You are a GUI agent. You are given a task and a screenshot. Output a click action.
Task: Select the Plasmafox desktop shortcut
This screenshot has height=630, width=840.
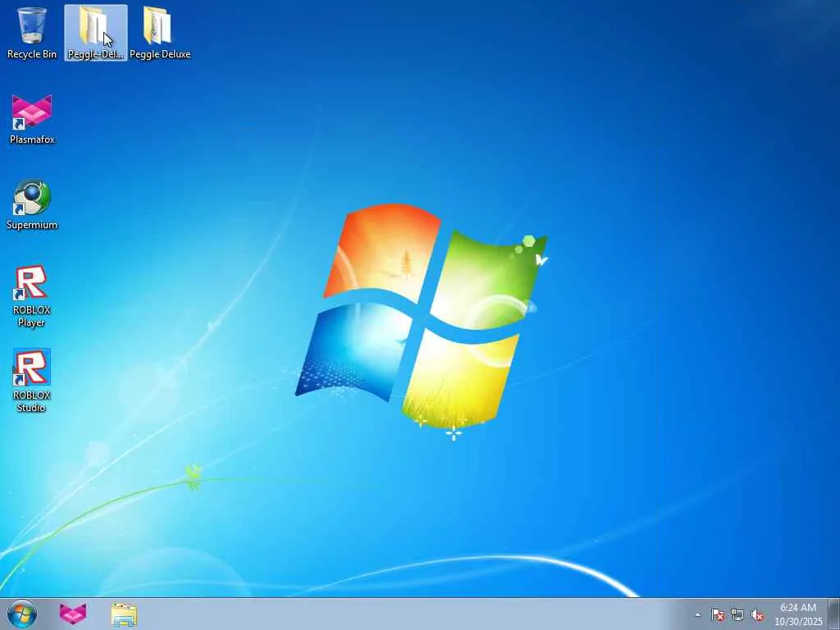point(32,119)
